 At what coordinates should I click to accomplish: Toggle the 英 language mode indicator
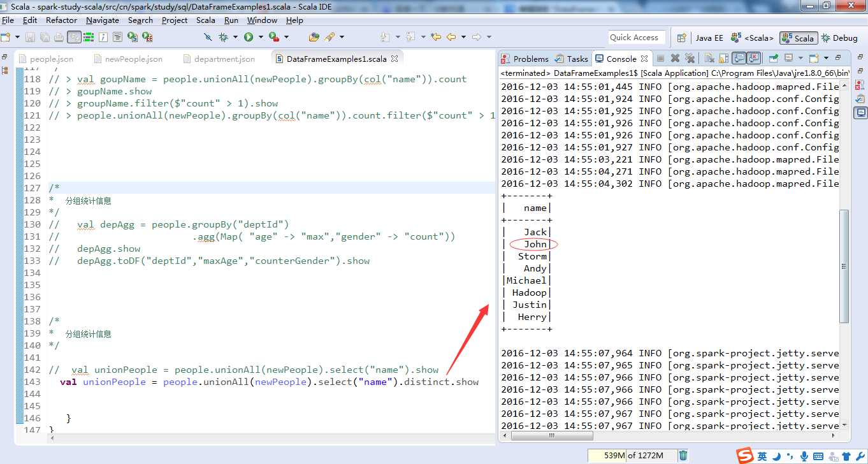(762, 456)
